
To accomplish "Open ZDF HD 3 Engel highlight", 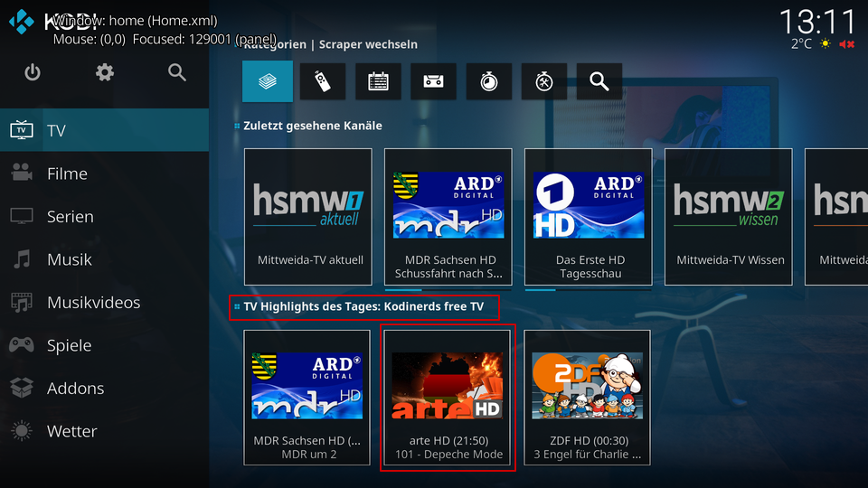I will pos(588,398).
